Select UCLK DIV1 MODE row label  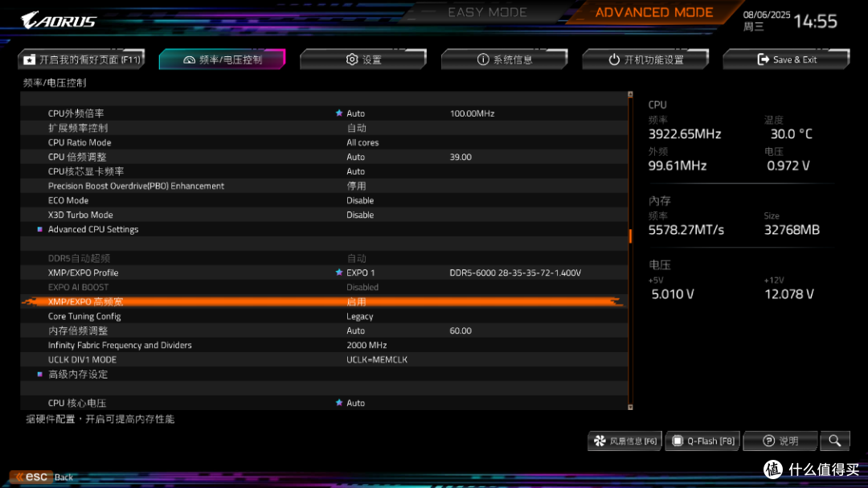pos(82,359)
